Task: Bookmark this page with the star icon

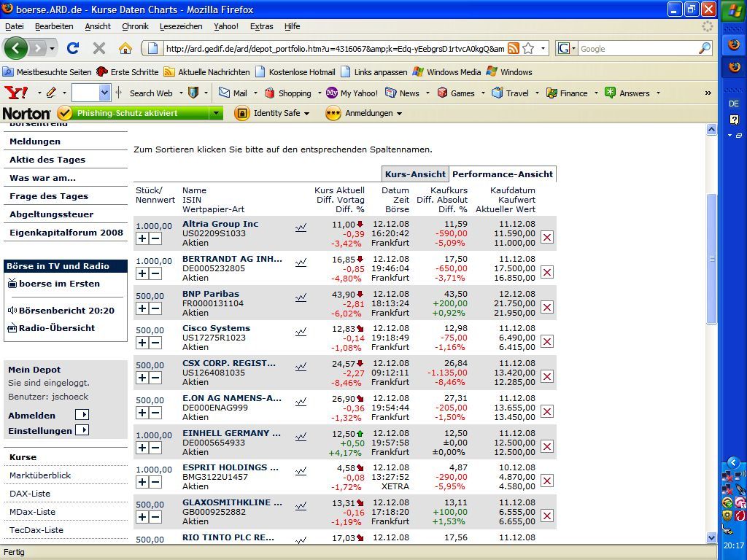Action: [x=528, y=48]
